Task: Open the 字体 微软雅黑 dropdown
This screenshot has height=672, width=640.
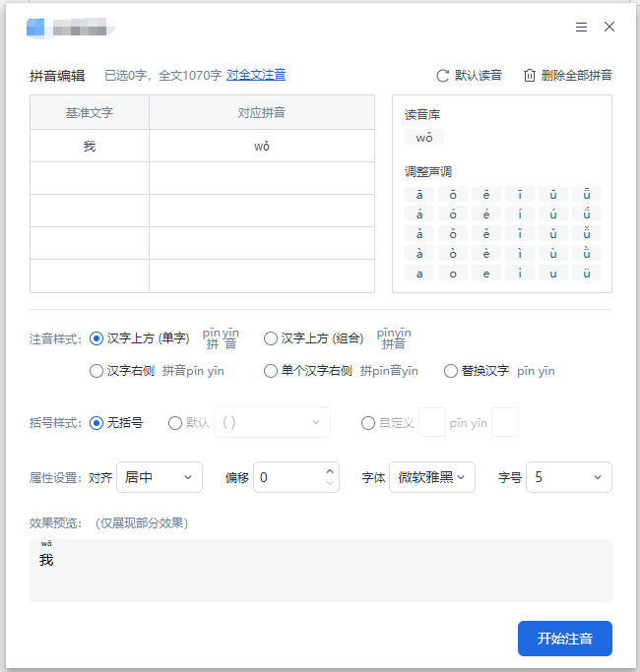Action: click(x=432, y=477)
